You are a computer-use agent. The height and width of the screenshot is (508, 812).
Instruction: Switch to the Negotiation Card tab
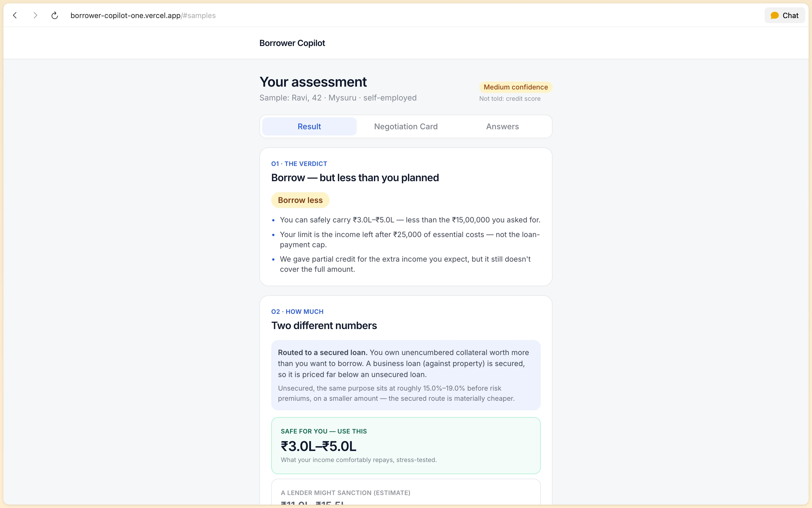coord(406,126)
